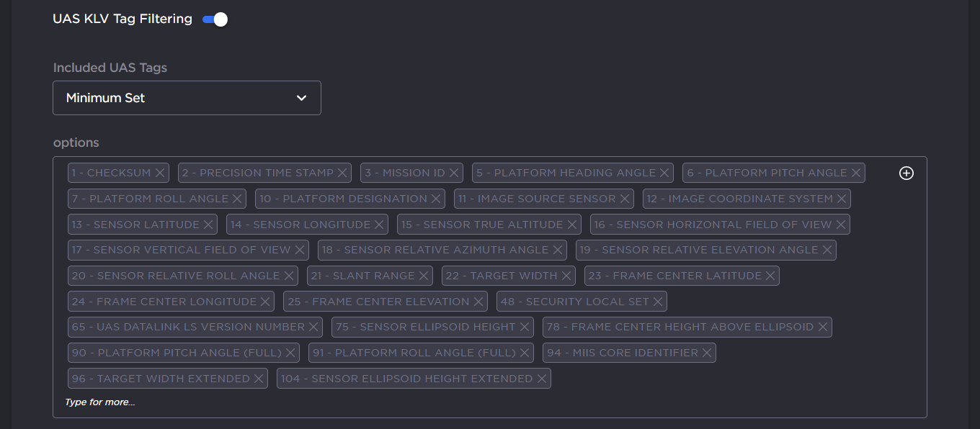Remove the 24 - FRAME CENTER LONGITUDE tag
980x429 pixels.
click(x=266, y=301)
